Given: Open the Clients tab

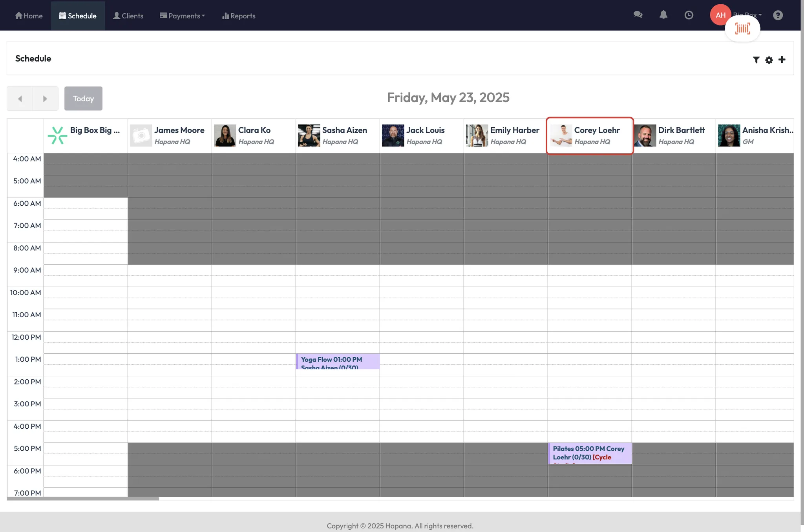Looking at the screenshot, I should [x=128, y=16].
